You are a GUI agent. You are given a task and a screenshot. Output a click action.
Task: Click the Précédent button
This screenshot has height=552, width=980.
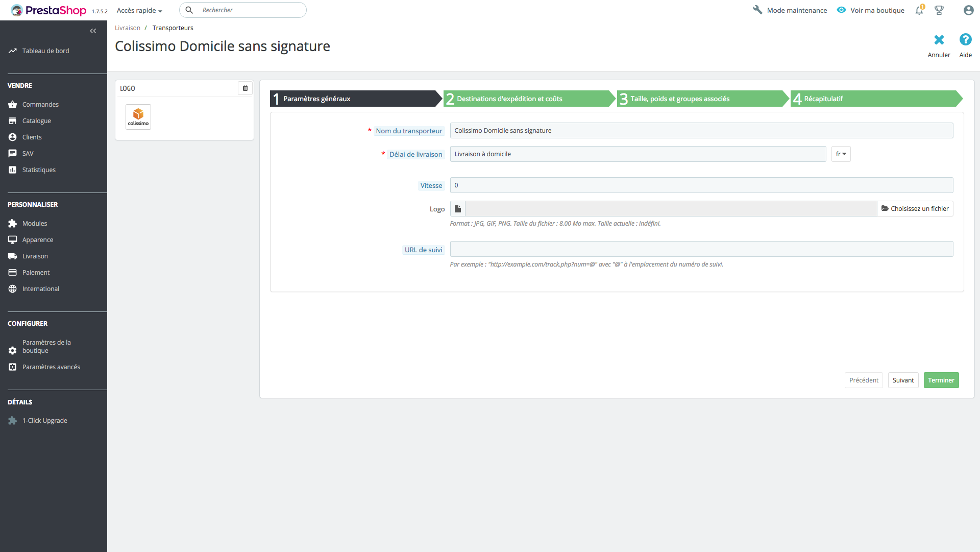[x=864, y=380]
